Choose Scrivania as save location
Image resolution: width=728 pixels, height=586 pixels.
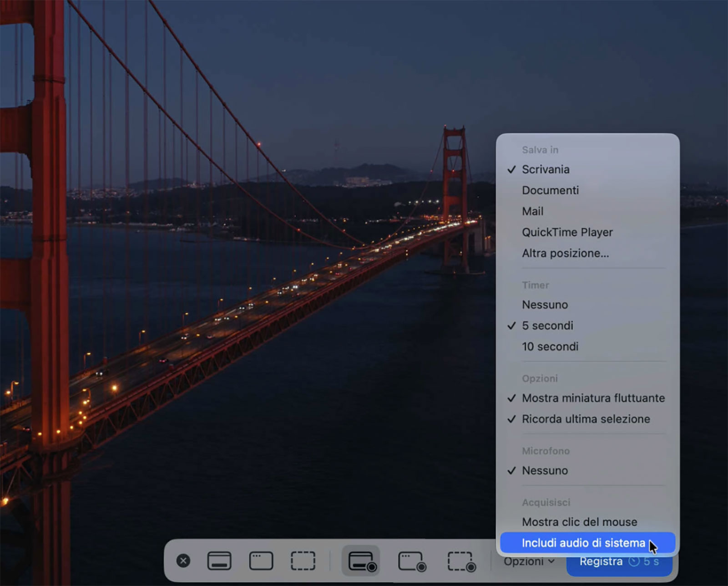(x=587, y=169)
